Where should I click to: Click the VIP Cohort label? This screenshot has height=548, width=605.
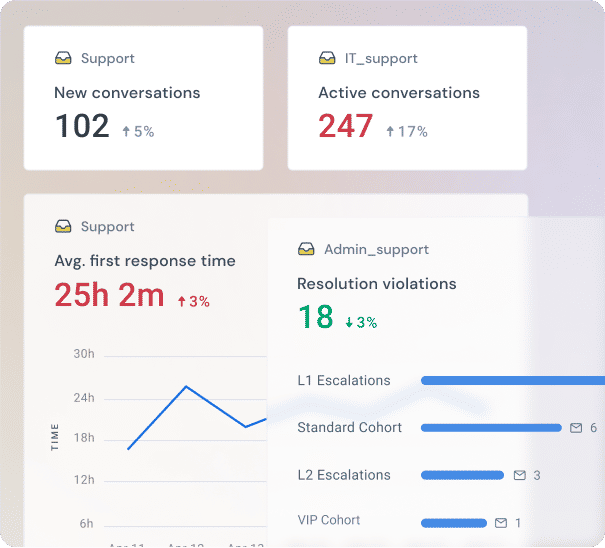329,520
